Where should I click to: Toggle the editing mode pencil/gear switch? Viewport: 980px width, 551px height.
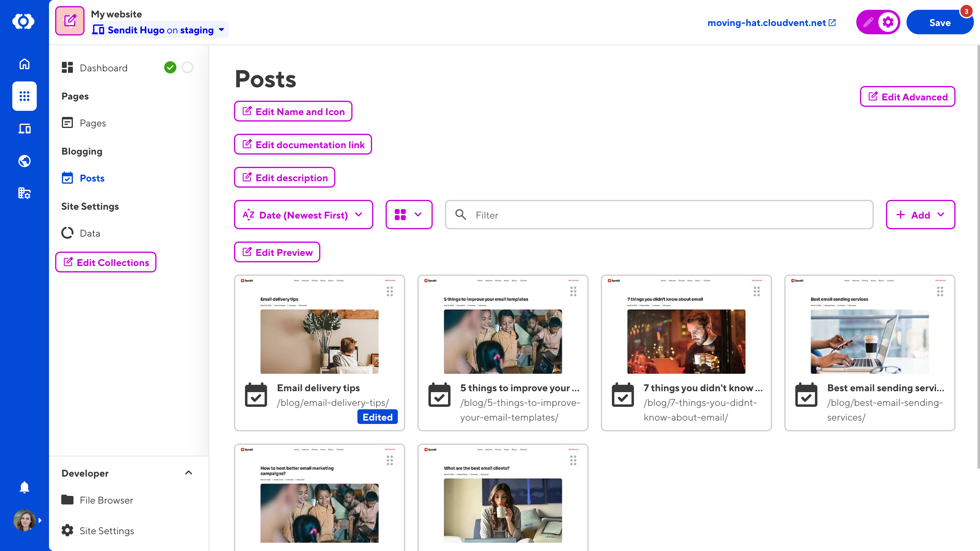point(878,22)
